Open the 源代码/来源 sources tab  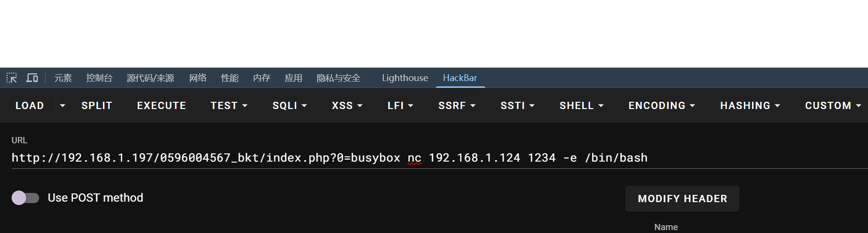(150, 78)
